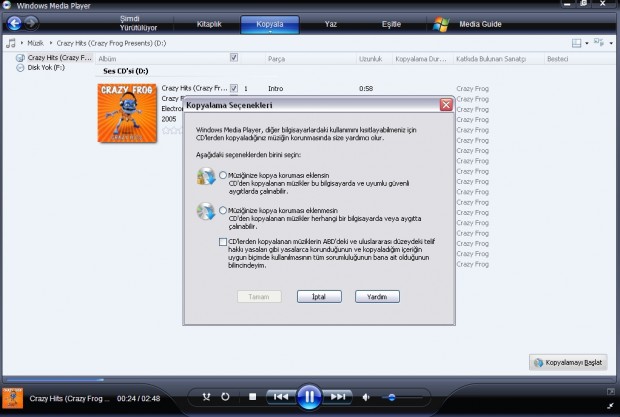Toggle the select-all tracks header checkbox
This screenshot has width=620, height=417.
tap(234, 58)
